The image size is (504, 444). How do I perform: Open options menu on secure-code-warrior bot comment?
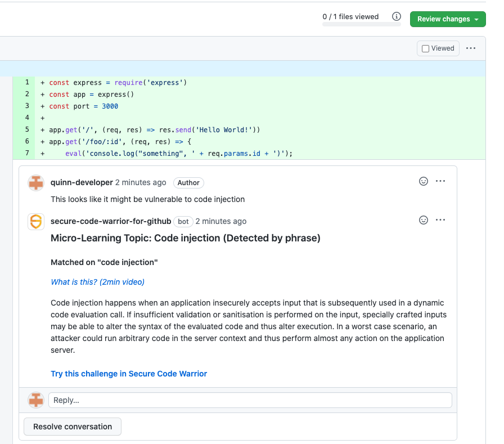pos(440,220)
